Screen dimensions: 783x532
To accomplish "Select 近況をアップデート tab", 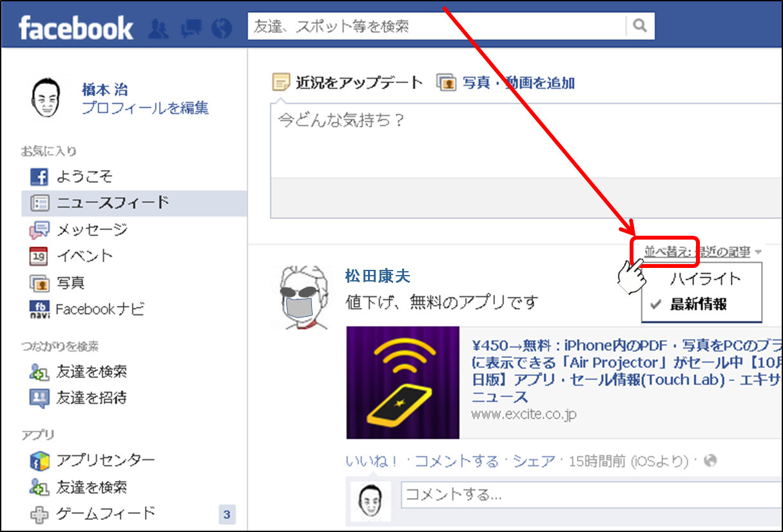I will click(358, 82).
